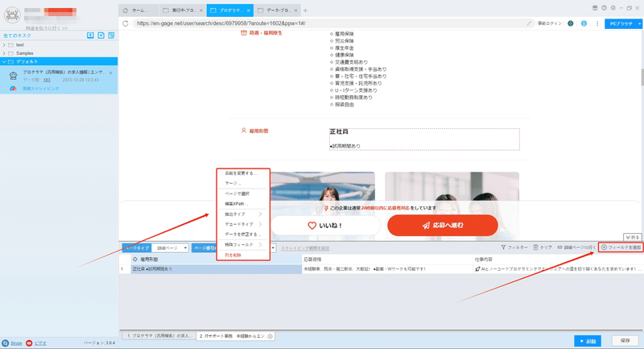Open the 特殊フィールド submenu
Image resolution: width=644 pixels, height=349 pixels.
242,244
